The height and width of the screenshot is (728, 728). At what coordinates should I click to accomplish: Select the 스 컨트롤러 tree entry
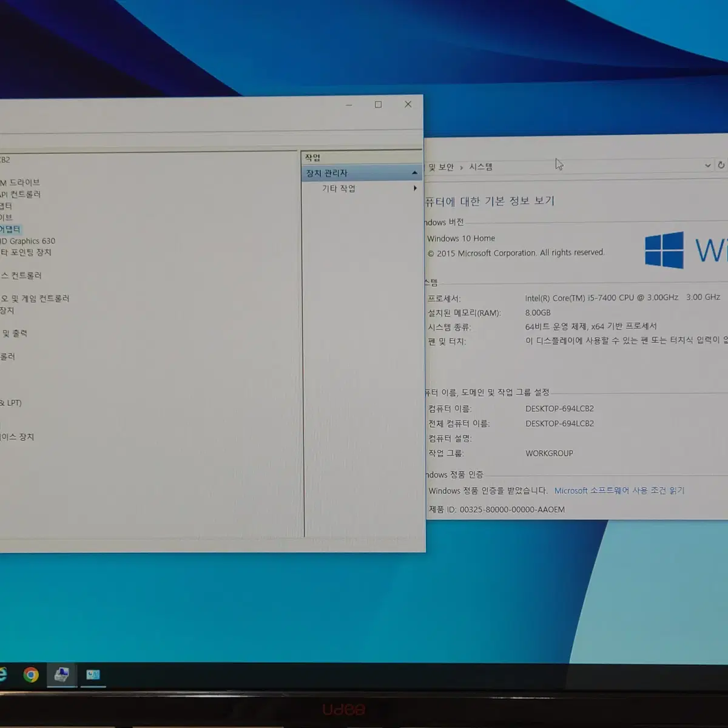point(21,275)
